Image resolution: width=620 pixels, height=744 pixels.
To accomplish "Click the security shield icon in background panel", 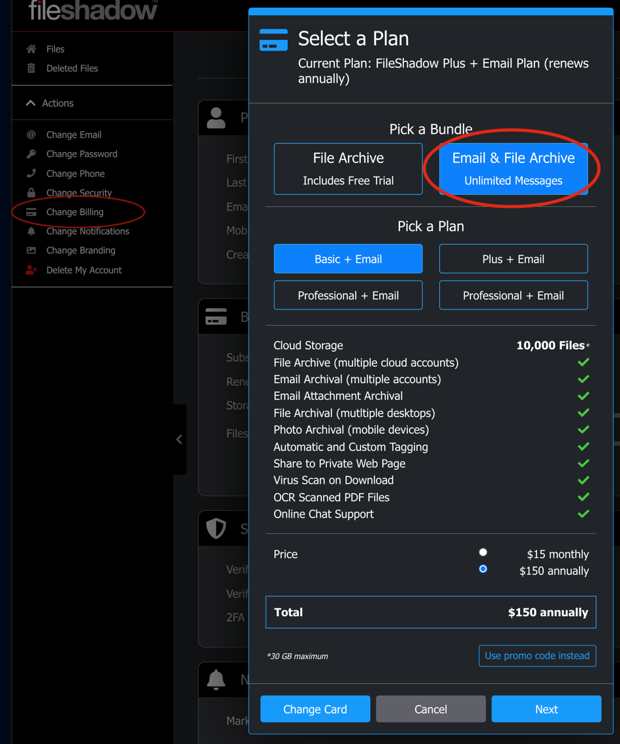I will point(216,528).
